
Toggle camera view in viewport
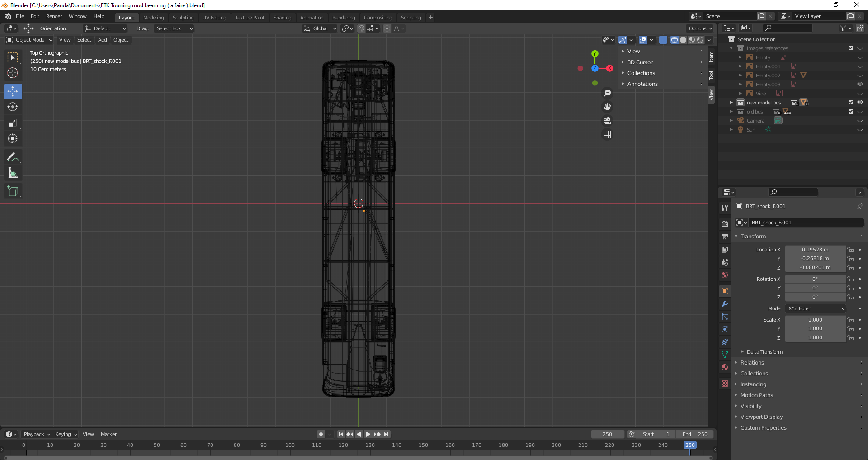click(607, 121)
